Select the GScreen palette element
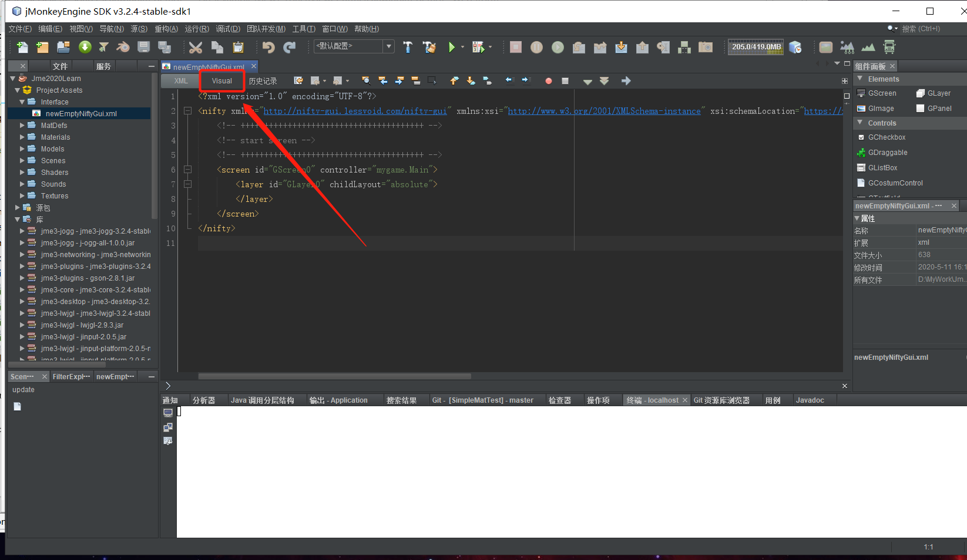This screenshot has height=560, width=967. pos(877,93)
